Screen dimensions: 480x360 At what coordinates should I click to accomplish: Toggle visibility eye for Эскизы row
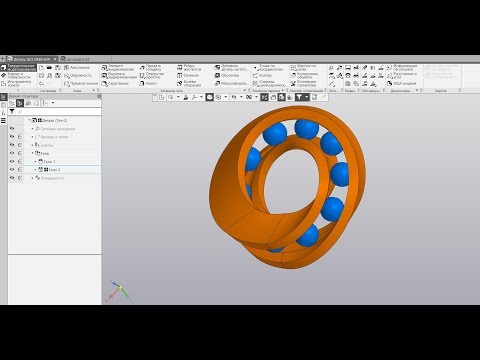(x=12, y=145)
